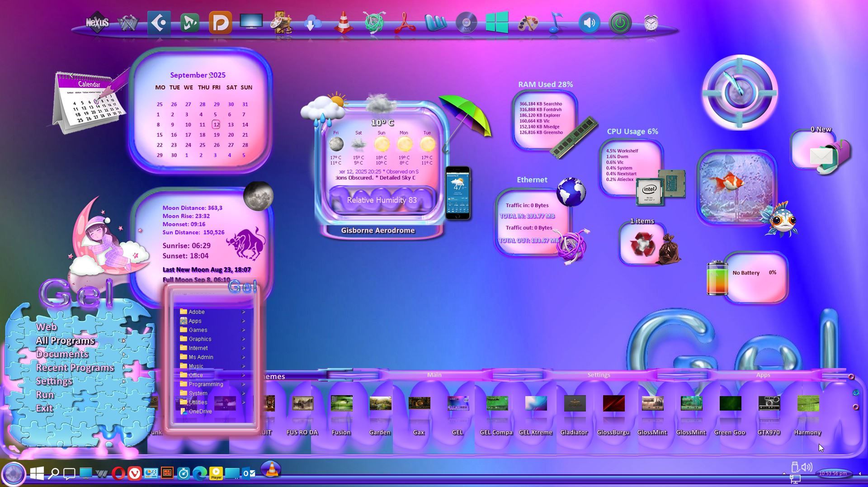
Task: Click the Nexus logo icon
Action: [x=97, y=23]
